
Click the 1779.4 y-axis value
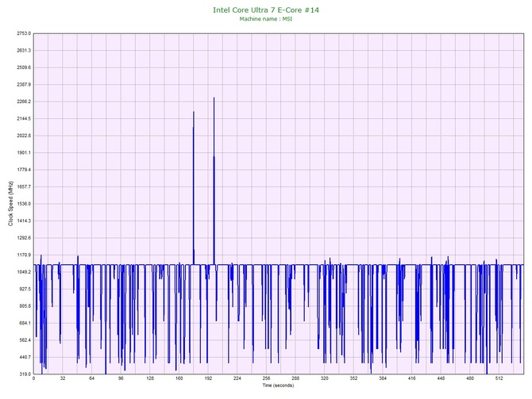point(24,170)
